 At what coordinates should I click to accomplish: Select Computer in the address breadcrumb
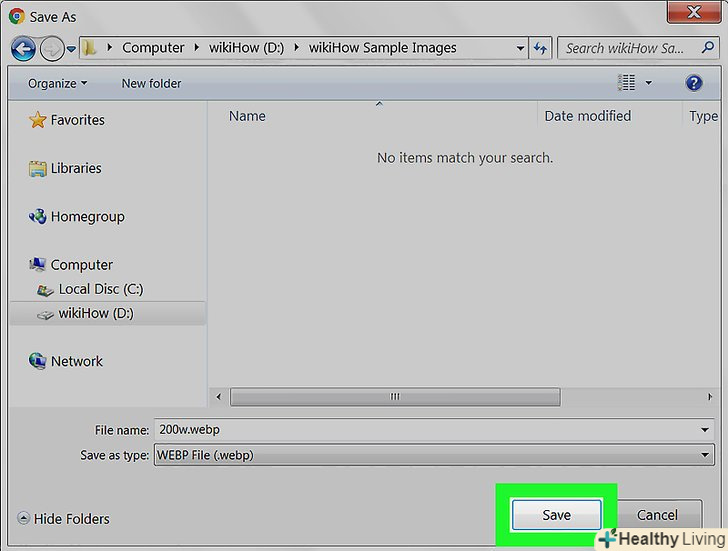153,48
